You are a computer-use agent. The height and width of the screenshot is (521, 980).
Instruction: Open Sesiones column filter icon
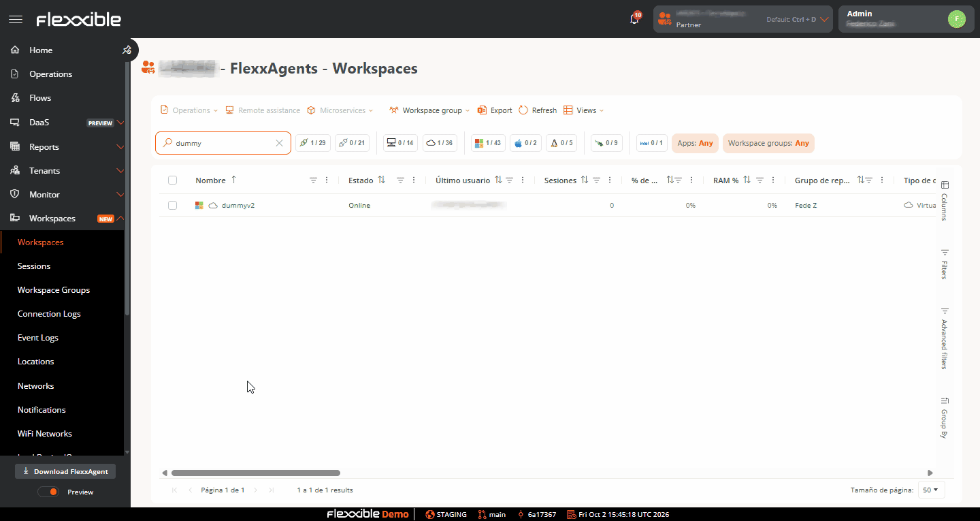(596, 180)
